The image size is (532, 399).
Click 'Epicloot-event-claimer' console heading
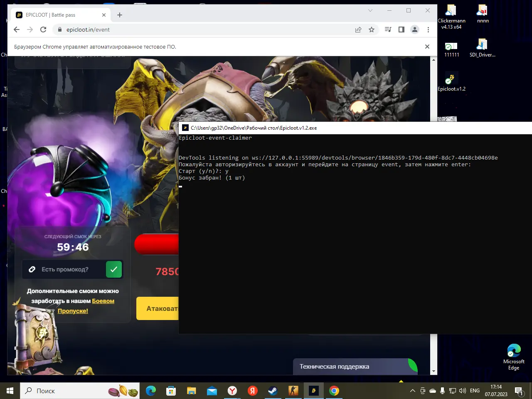(215, 138)
